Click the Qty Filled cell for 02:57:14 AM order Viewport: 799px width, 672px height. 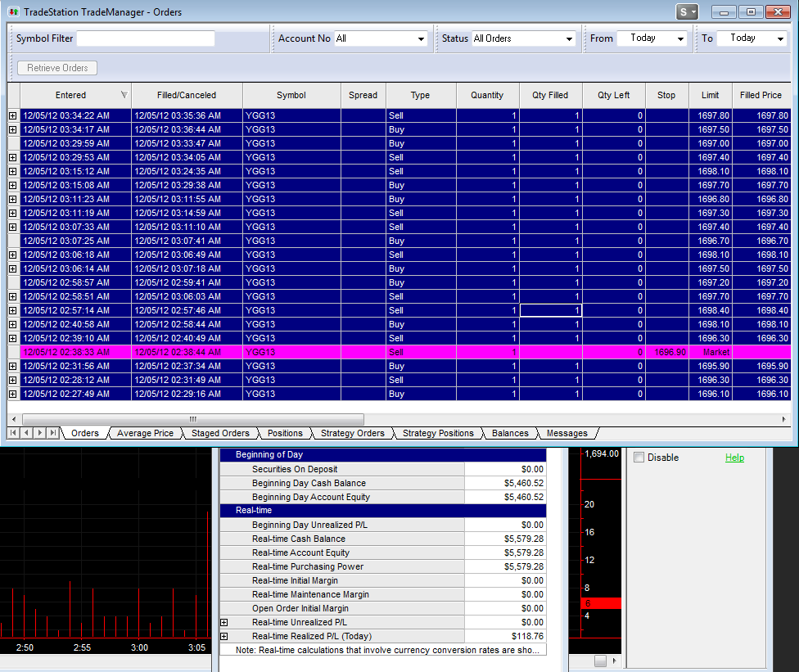tap(550, 310)
